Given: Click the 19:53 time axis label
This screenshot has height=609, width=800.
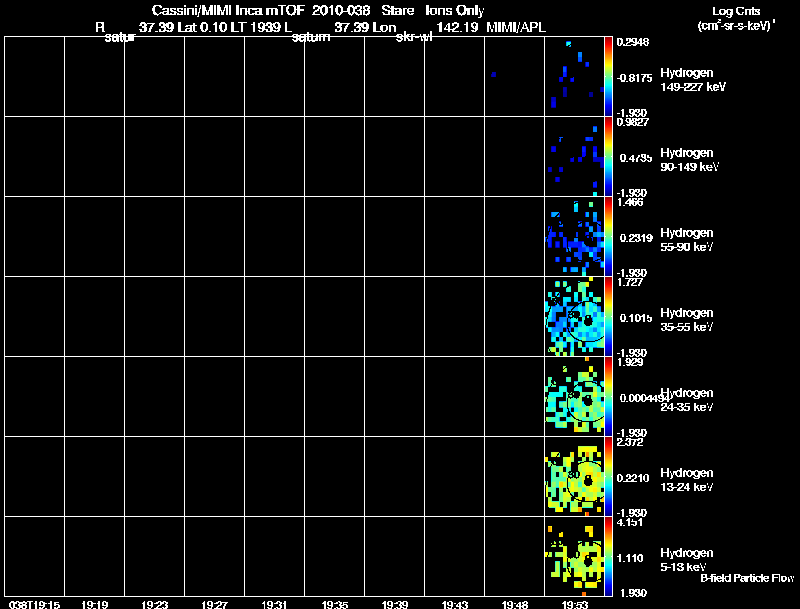Looking at the screenshot, I should coord(574,605).
